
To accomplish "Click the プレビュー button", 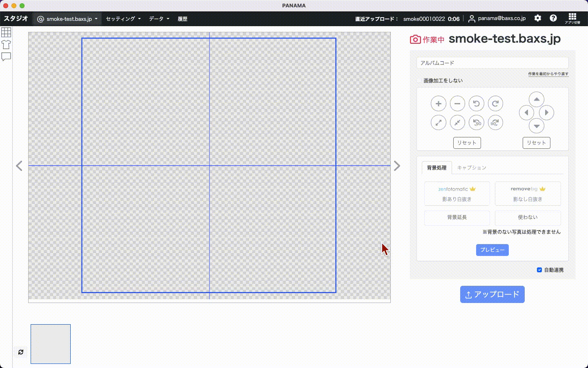I will (x=492, y=250).
